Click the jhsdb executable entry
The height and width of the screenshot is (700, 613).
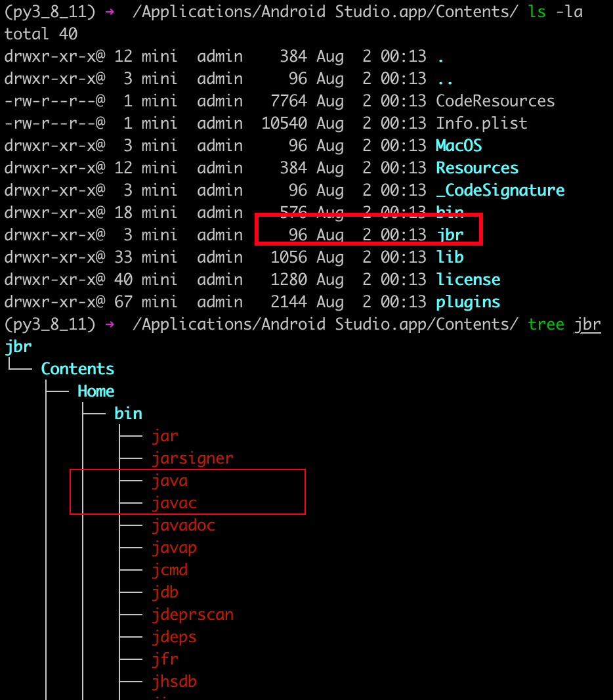coord(174,682)
